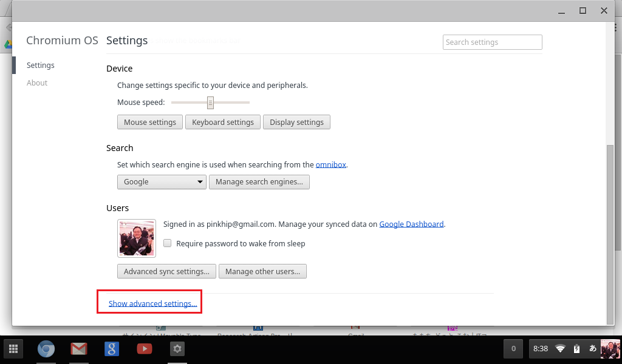Close the Settings window
Image resolution: width=622 pixels, height=364 pixels.
[x=604, y=11]
